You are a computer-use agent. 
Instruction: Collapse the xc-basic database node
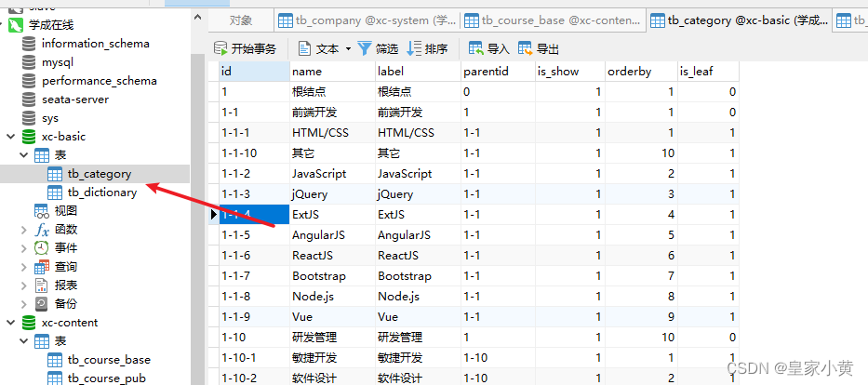click(x=10, y=137)
